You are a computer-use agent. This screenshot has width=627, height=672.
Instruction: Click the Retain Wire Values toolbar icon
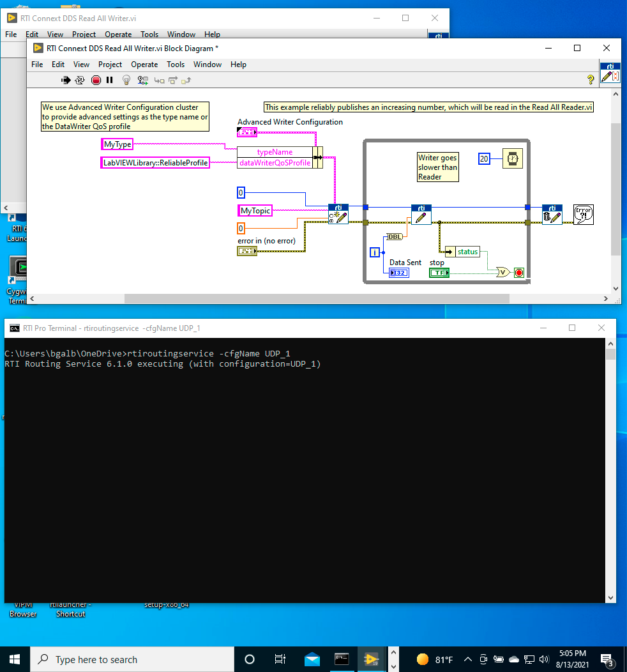142,80
